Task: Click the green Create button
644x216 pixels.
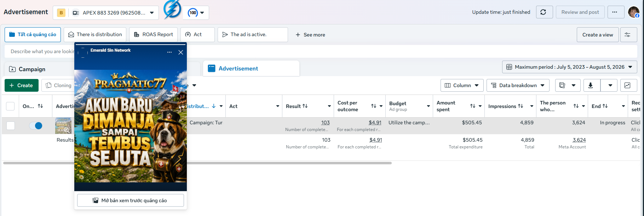Action: pos(21,85)
